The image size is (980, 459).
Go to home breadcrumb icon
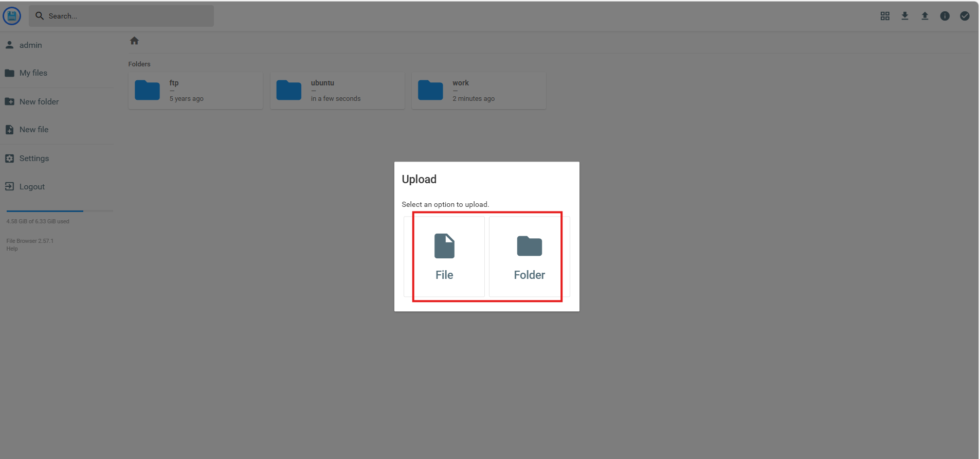pos(134,41)
